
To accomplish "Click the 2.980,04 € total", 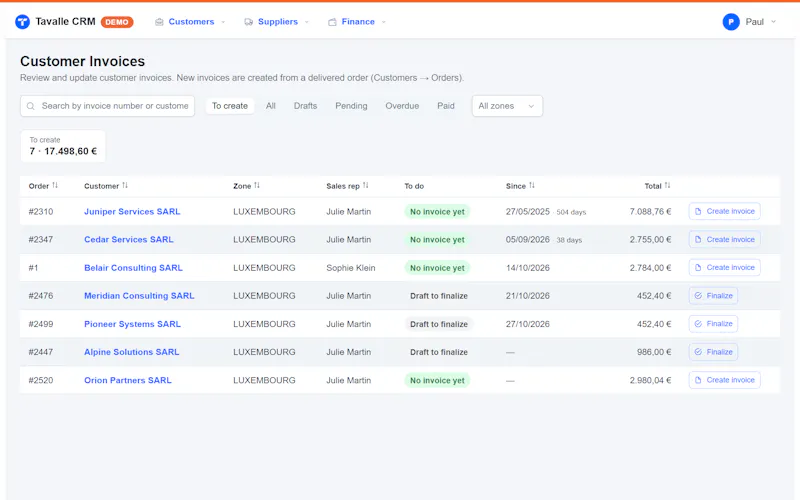I will coord(651,380).
